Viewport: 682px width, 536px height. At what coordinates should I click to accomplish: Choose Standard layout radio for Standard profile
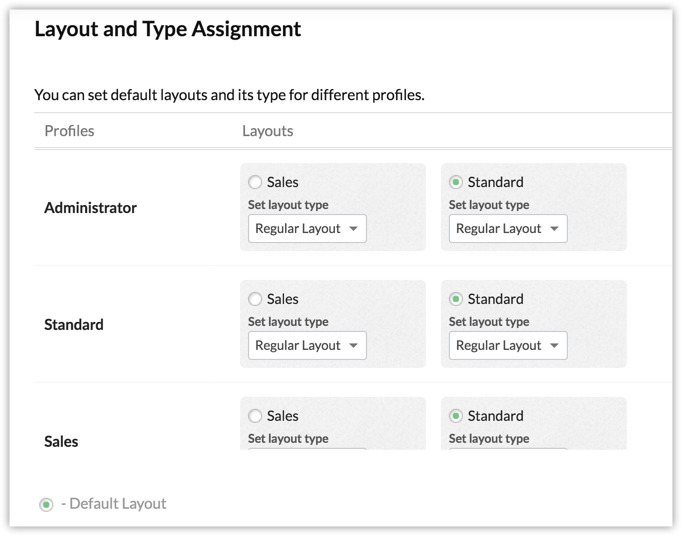(x=456, y=299)
